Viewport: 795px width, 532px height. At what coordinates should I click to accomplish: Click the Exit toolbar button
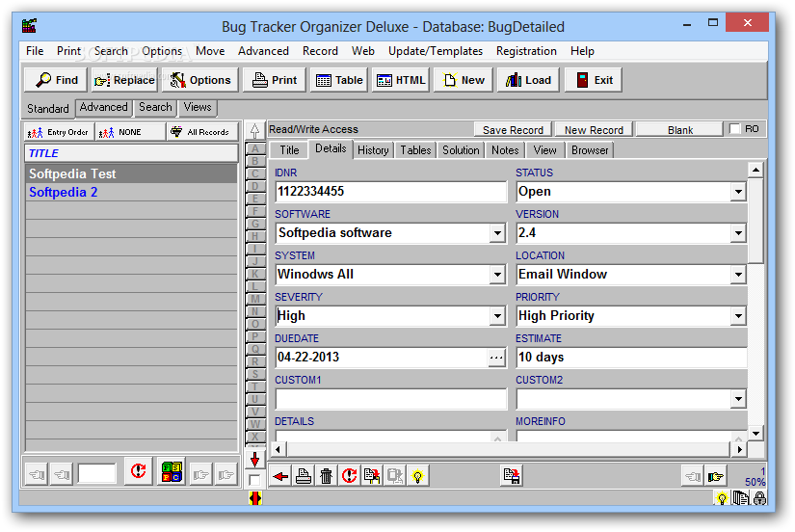[x=594, y=80]
